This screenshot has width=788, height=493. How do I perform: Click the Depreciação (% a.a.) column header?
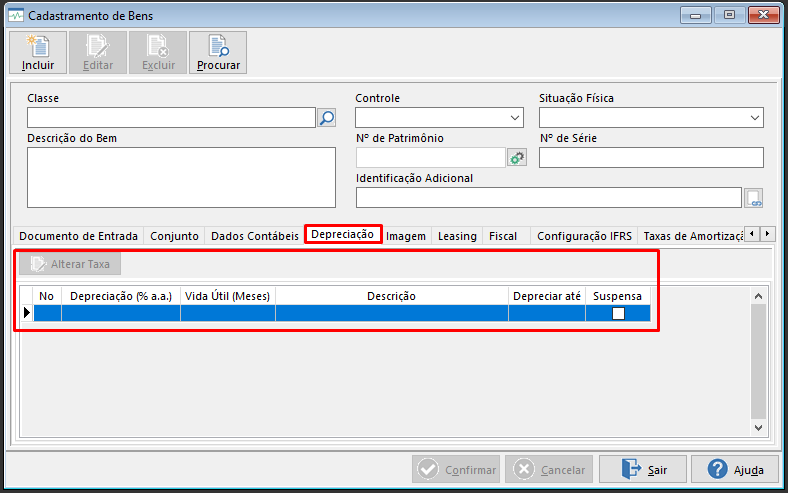pyautogui.click(x=121, y=296)
